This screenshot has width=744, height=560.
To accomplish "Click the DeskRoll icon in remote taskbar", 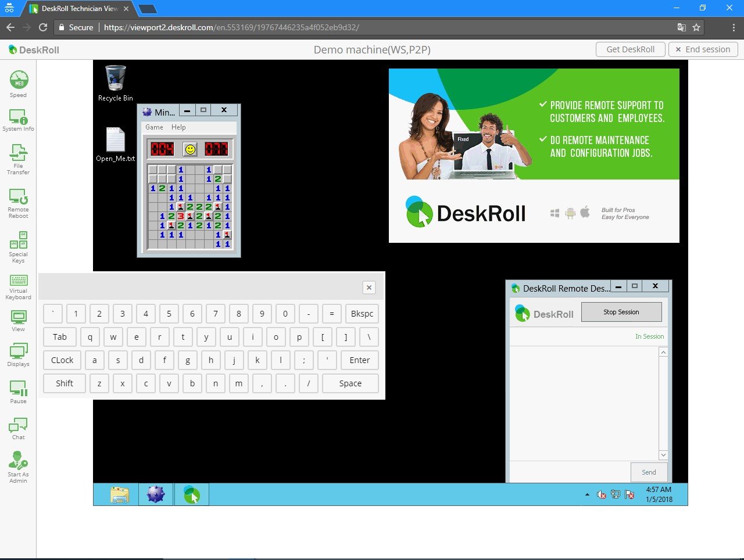I will [x=192, y=494].
